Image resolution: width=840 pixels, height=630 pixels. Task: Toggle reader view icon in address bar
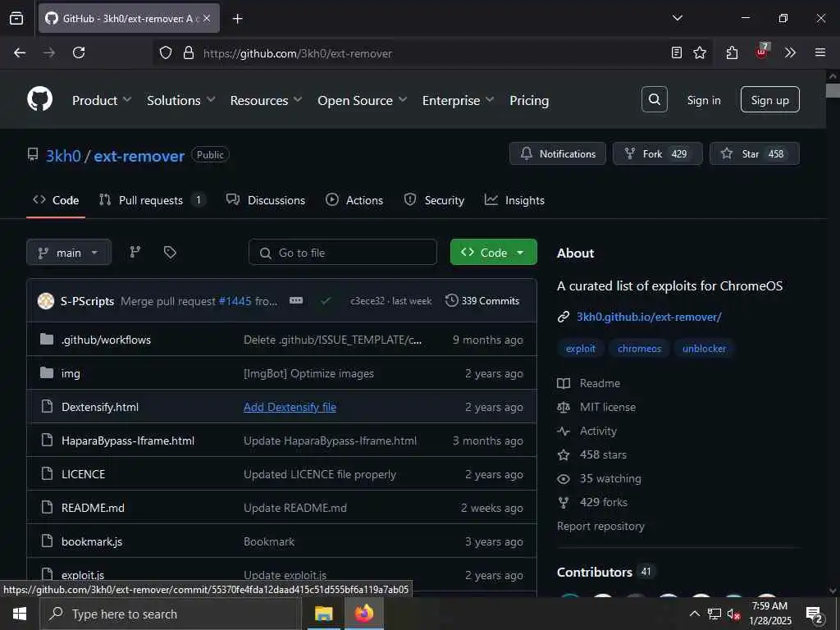(677, 52)
